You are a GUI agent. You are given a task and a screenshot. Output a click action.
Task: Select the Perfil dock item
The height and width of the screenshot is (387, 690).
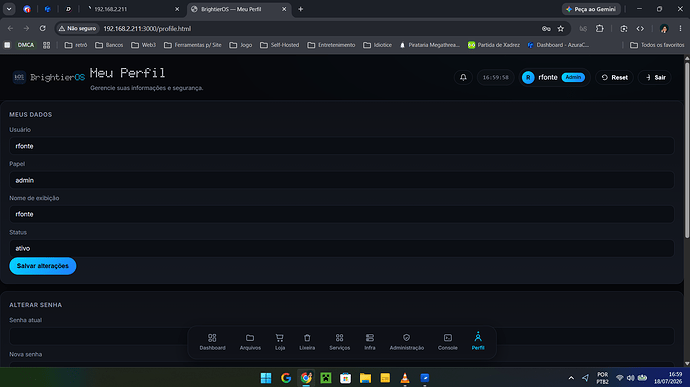(x=478, y=342)
